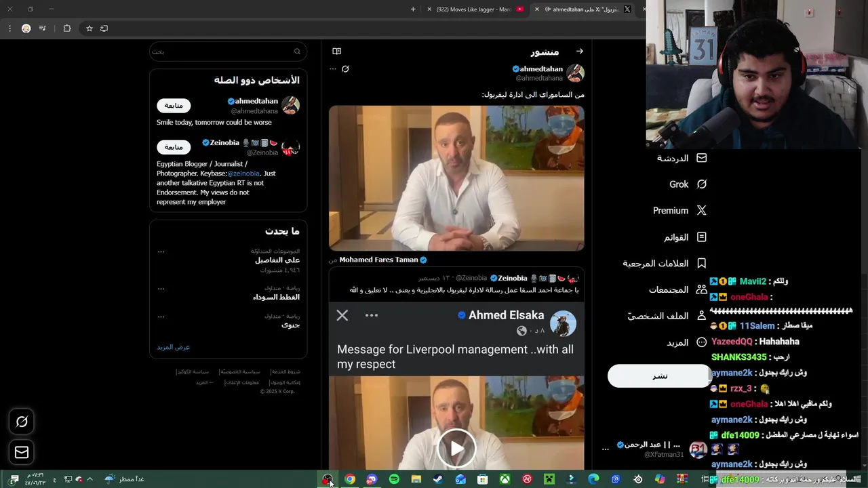The width and height of the screenshot is (868, 488).
Task: Open the @XFatman31 account avatar
Action: tap(698, 449)
